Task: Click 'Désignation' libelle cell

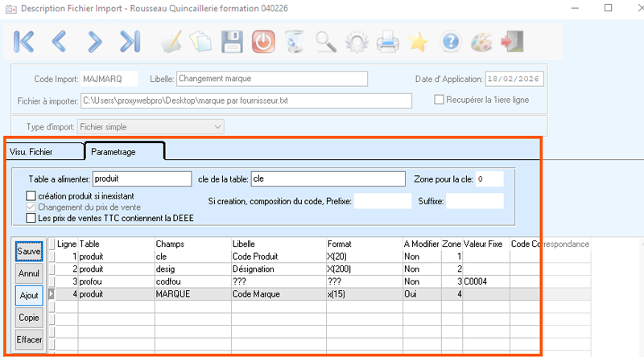Action: coord(279,269)
